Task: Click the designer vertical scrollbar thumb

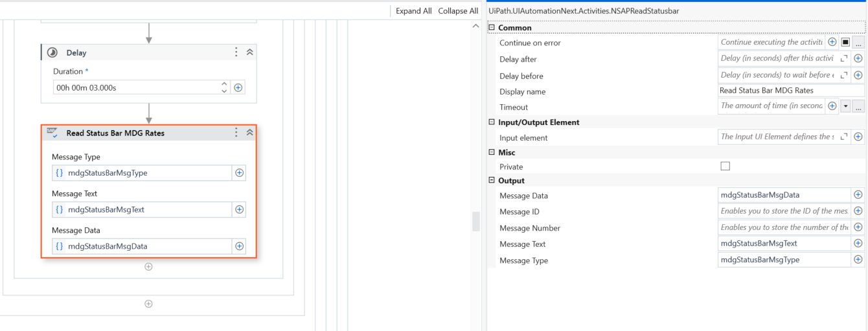Action: click(476, 221)
